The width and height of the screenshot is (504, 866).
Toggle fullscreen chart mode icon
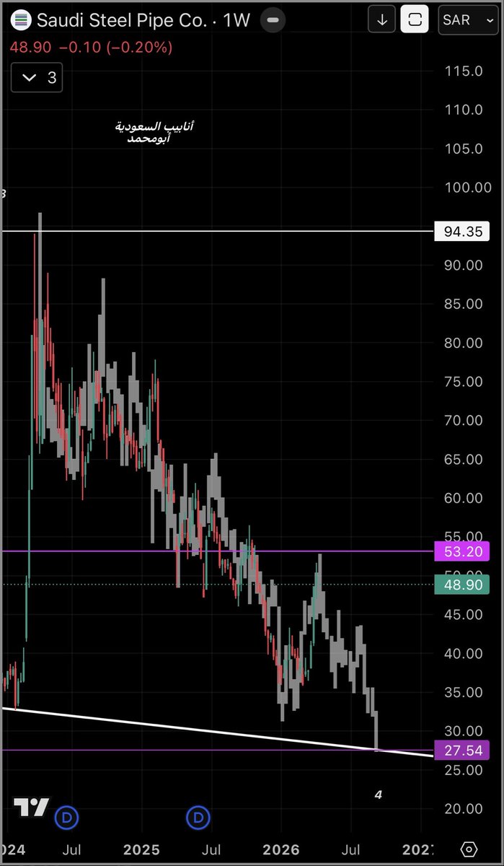415,20
